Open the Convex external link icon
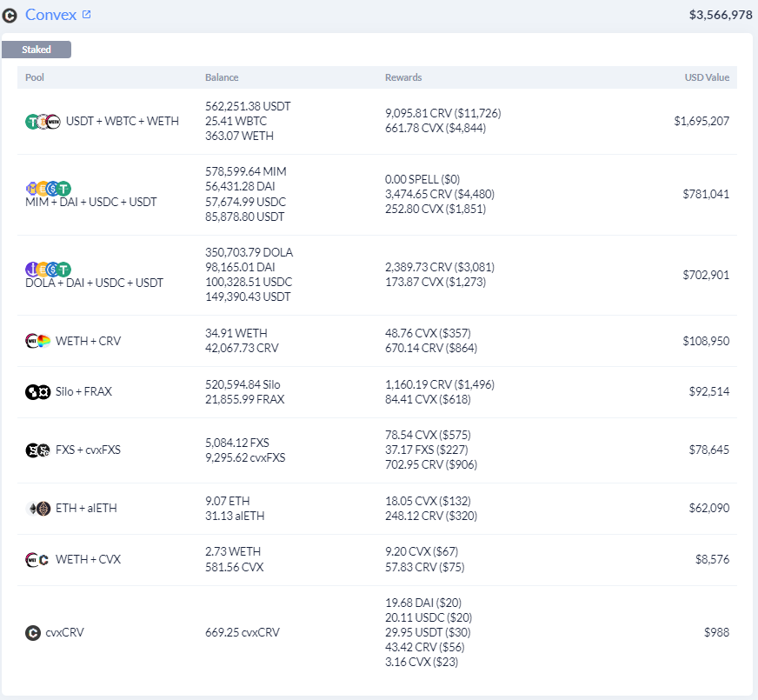 pos(87,15)
